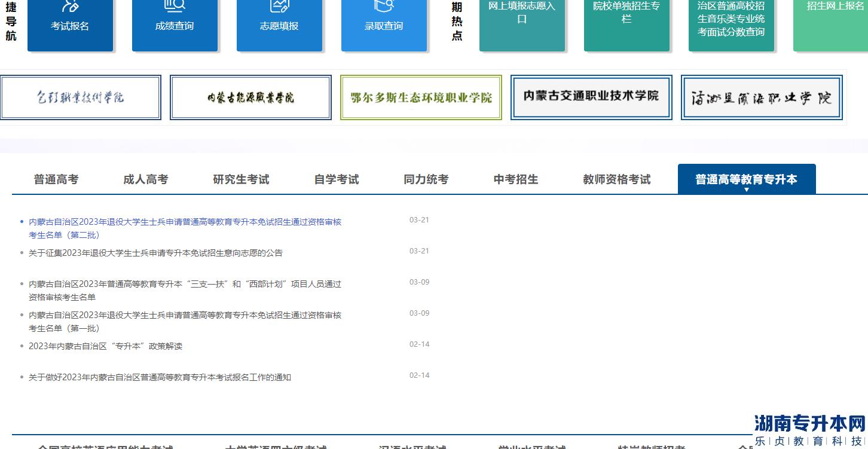Click the 志愿填报 form icon
The height and width of the screenshot is (449, 868).
[279, 5]
